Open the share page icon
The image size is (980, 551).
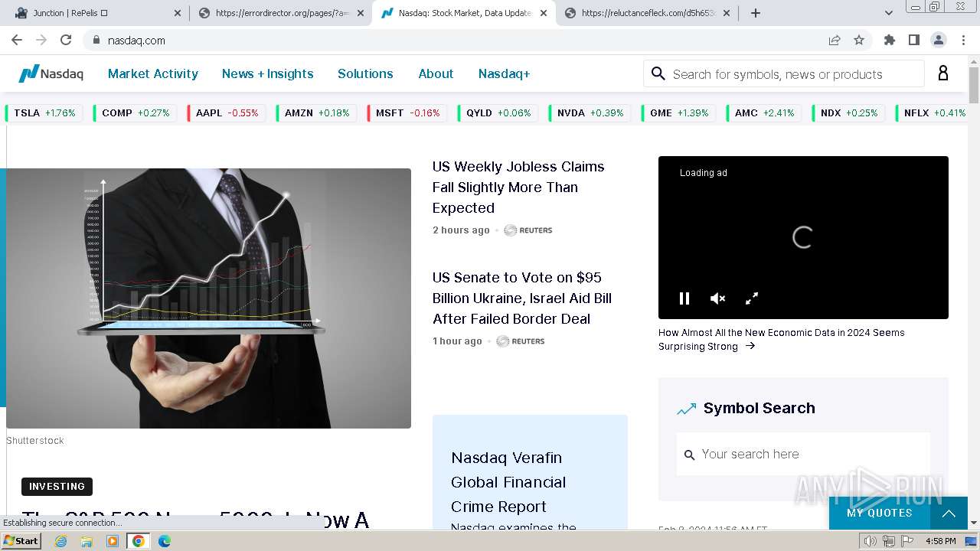coord(835,40)
